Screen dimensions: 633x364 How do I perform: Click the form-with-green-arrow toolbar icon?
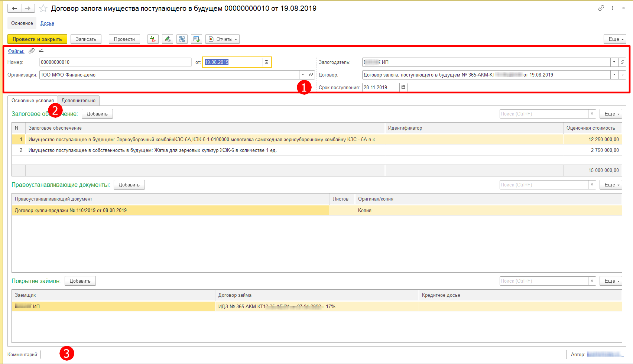tap(197, 39)
